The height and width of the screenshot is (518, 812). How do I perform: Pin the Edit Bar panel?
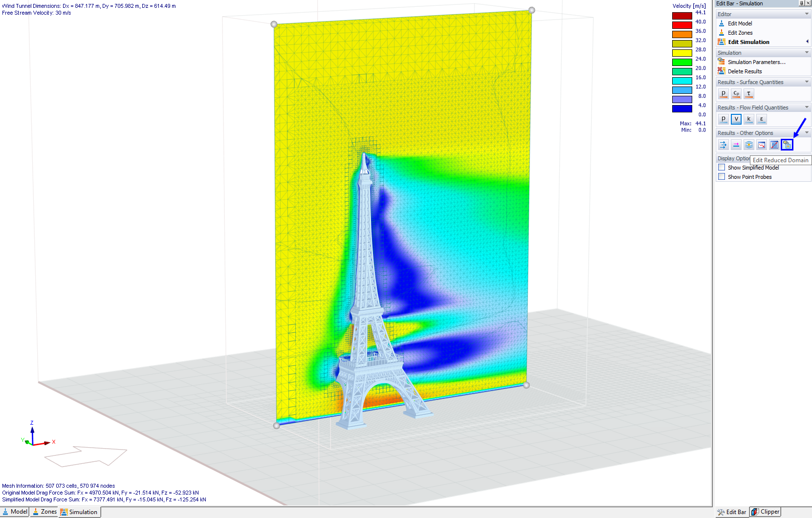pyautogui.click(x=802, y=3)
